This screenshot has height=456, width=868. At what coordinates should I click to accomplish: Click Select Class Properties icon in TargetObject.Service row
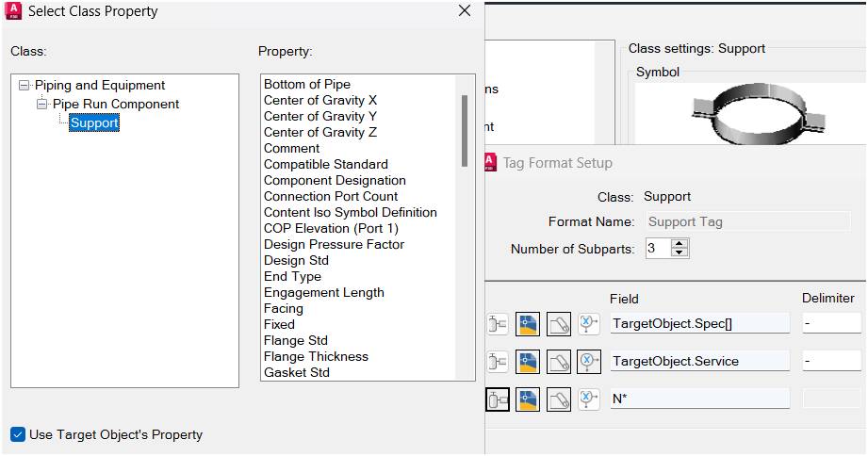(x=498, y=362)
